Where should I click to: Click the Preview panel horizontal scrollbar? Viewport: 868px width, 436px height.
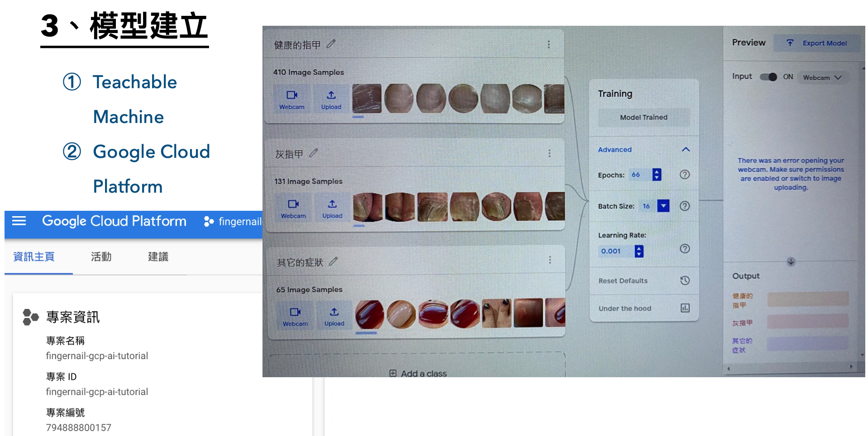(x=790, y=368)
